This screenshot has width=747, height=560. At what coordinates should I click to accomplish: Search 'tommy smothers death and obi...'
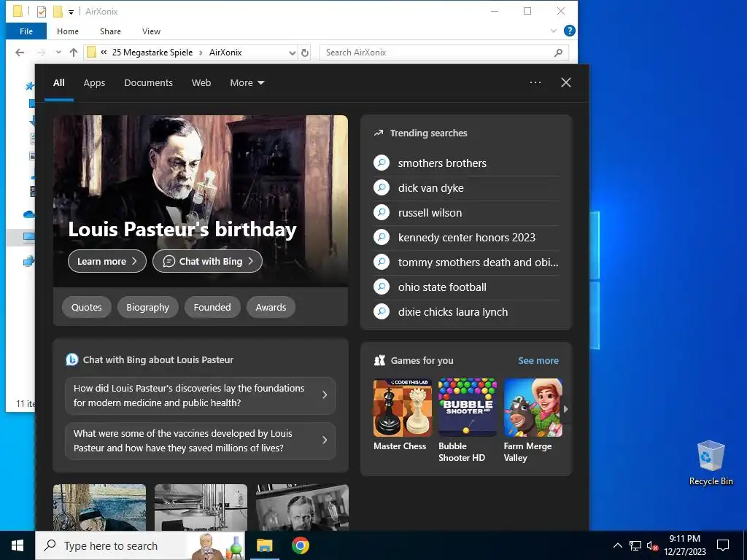(466, 262)
